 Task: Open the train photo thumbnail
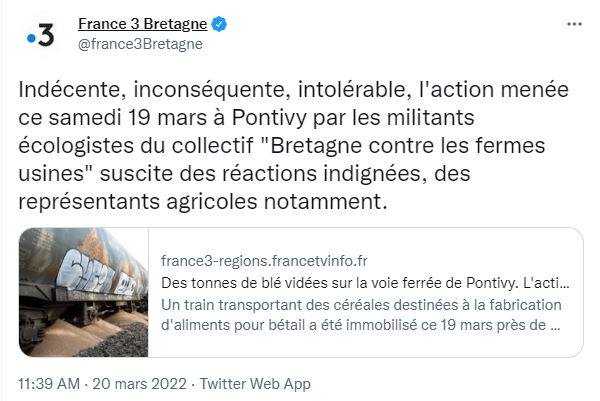[x=84, y=292]
